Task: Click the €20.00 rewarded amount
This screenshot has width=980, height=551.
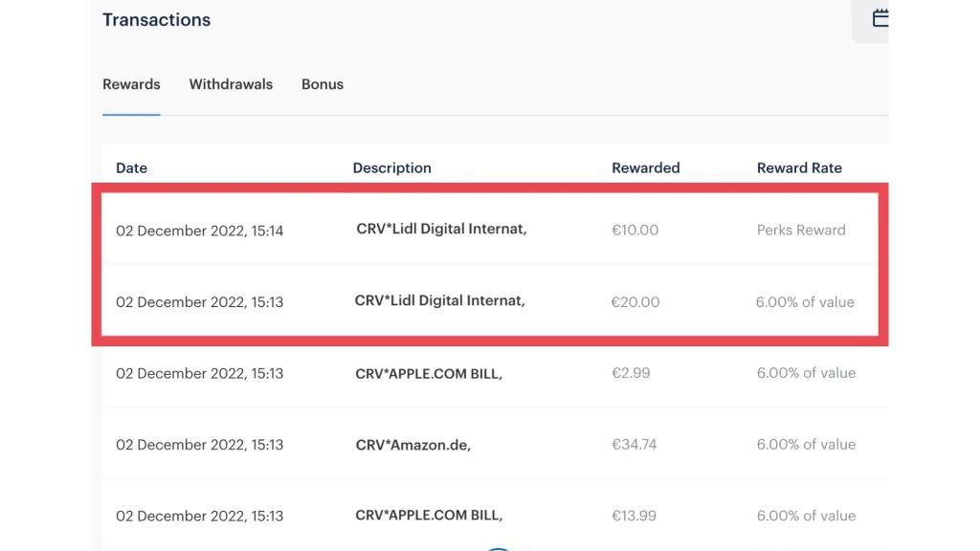Action: click(635, 301)
